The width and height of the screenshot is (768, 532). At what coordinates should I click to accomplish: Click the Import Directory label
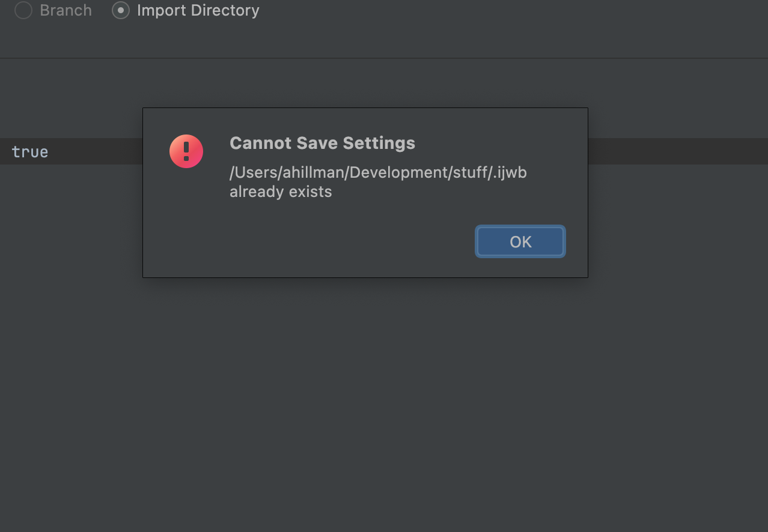pyautogui.click(x=198, y=10)
